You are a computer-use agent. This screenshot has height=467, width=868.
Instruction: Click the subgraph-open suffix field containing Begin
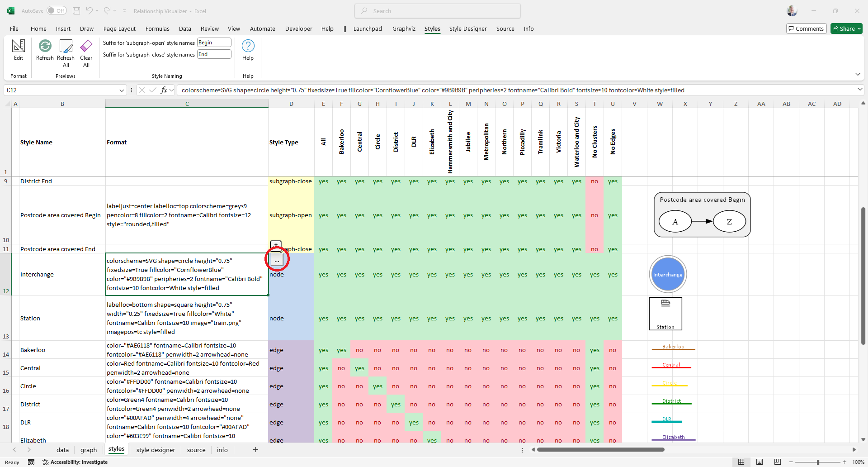coord(214,43)
